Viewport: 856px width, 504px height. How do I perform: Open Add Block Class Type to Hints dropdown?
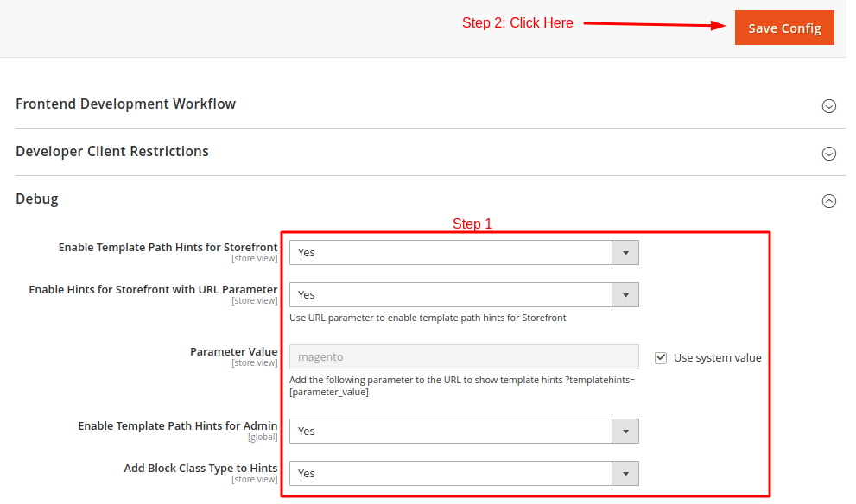point(464,474)
